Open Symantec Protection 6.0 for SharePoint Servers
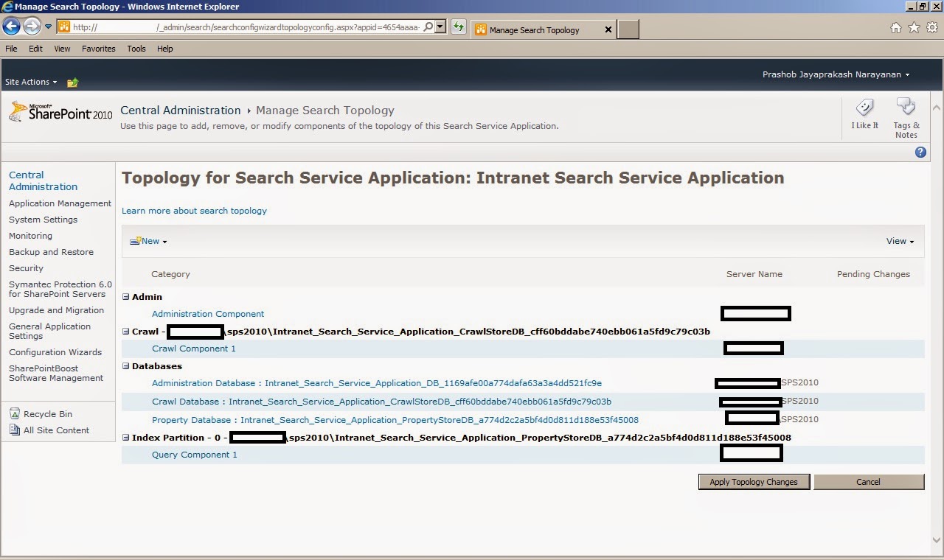The height and width of the screenshot is (560, 944). click(x=60, y=289)
